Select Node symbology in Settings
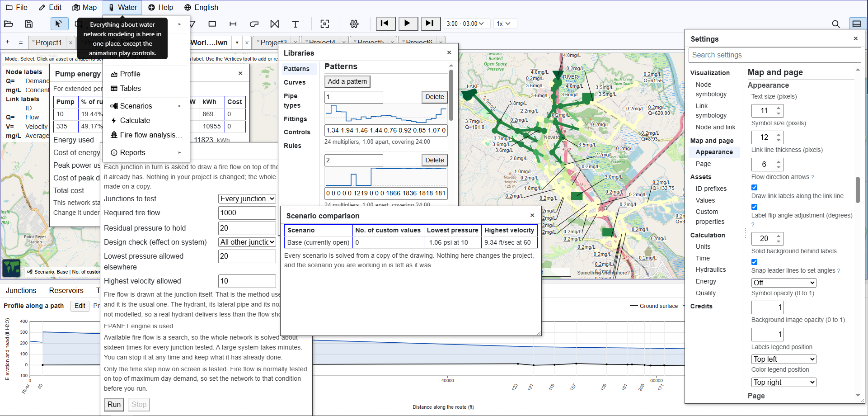The height and width of the screenshot is (416, 868). pyautogui.click(x=711, y=90)
